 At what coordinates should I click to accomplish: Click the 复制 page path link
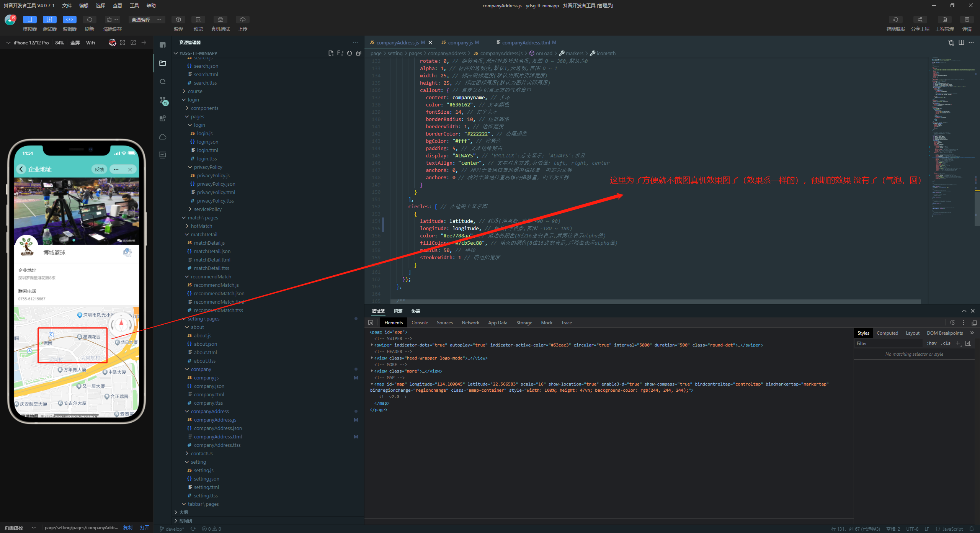[127, 528]
